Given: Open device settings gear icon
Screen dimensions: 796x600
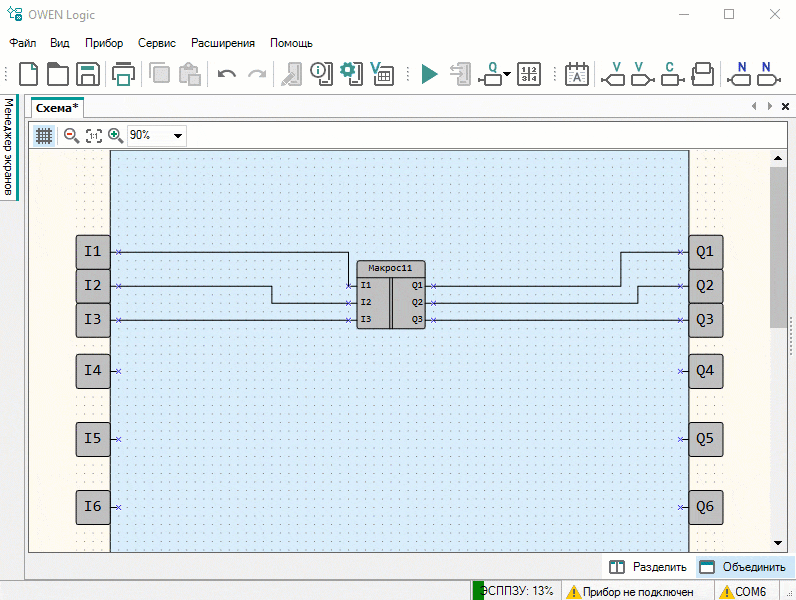Looking at the screenshot, I should 350,74.
